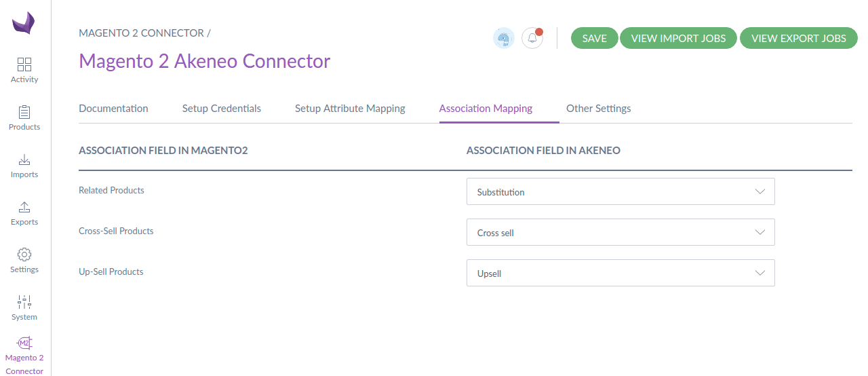Image resolution: width=868 pixels, height=376 pixels.
Task: Click the Akeneo logo icon
Action: click(24, 23)
